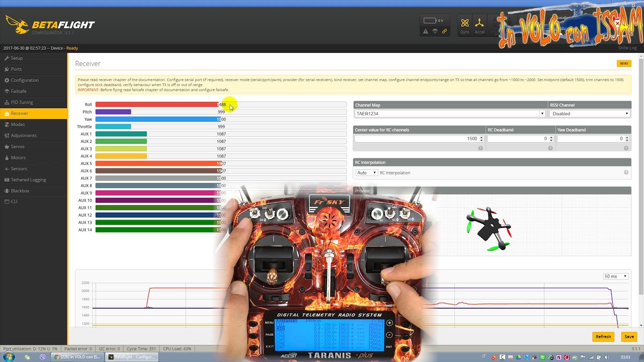
Task: Click Betaflight Configurator taskbar button
Action: (132, 357)
